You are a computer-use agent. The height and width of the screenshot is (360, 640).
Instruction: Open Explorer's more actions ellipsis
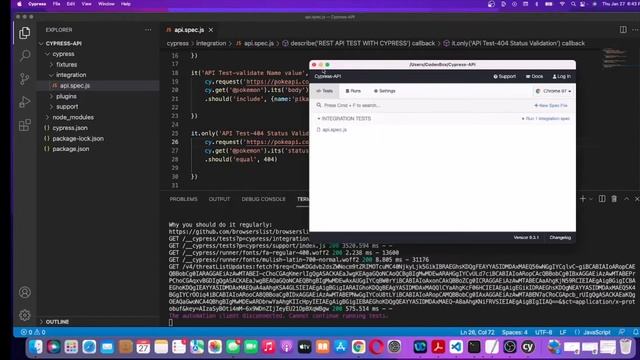(148, 30)
